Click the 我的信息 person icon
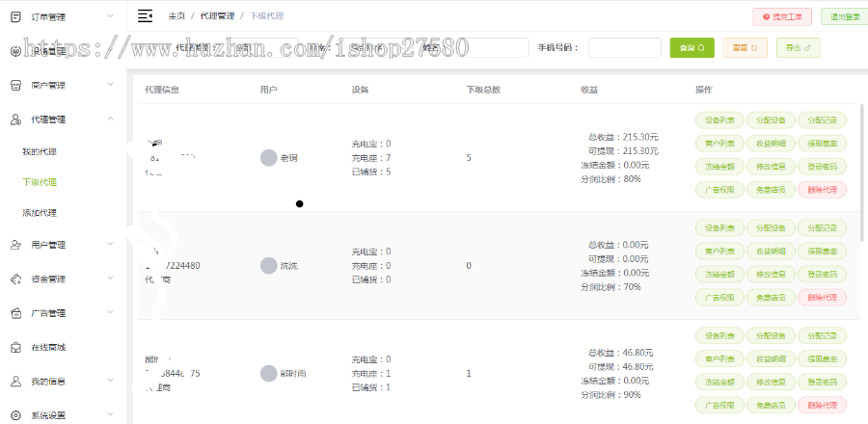 pyautogui.click(x=15, y=381)
